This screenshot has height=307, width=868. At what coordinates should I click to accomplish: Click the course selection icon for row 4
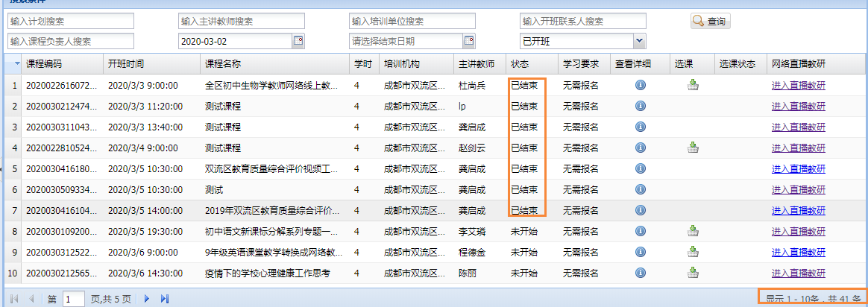pyautogui.click(x=693, y=148)
